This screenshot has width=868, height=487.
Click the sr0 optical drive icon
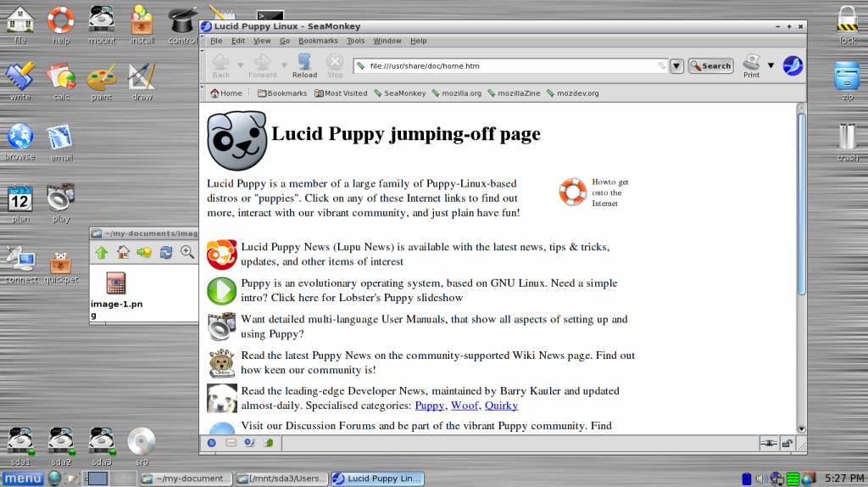(142, 446)
